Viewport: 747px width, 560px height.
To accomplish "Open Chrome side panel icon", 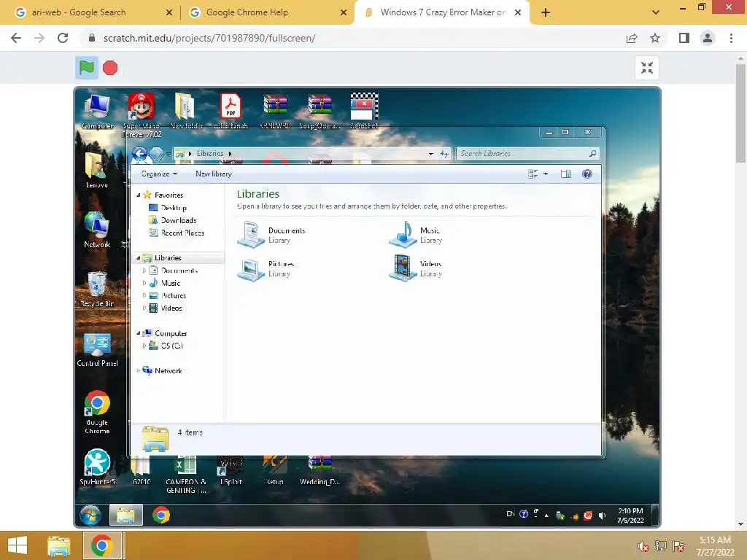I will (x=684, y=38).
